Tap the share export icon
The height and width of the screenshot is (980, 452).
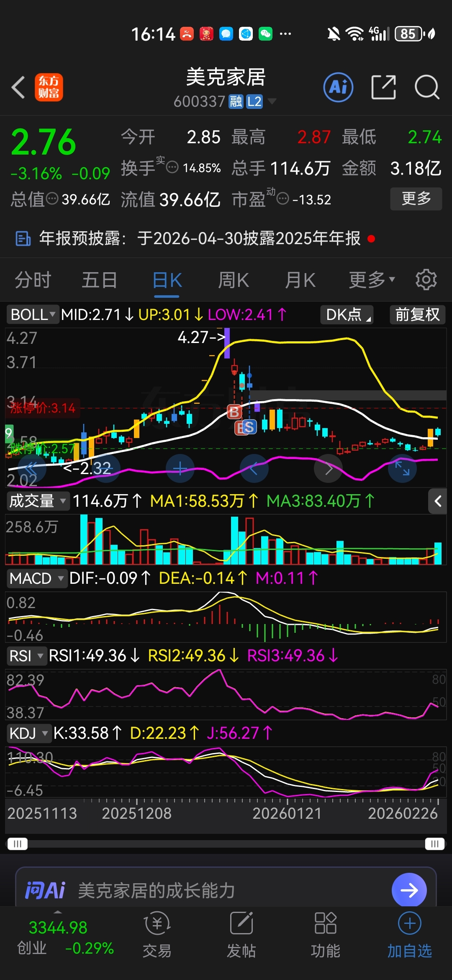383,87
